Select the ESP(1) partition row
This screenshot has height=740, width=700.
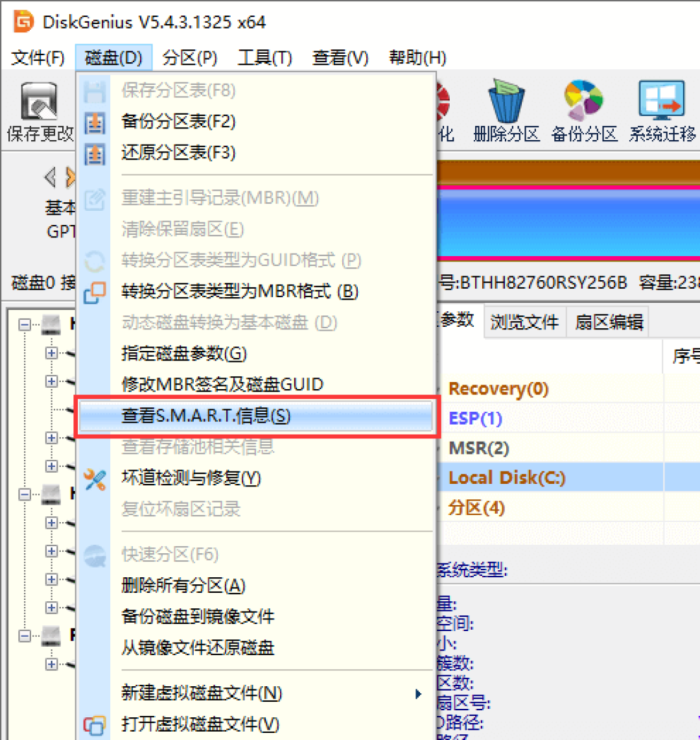click(568, 418)
